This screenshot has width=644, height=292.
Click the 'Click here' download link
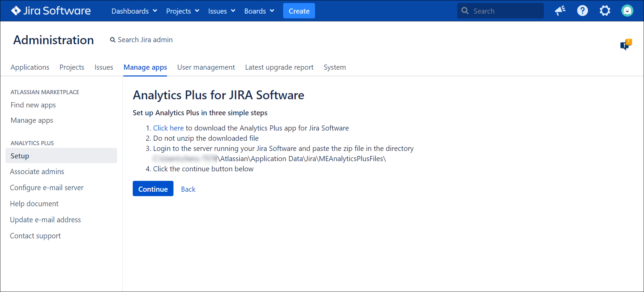(x=168, y=128)
